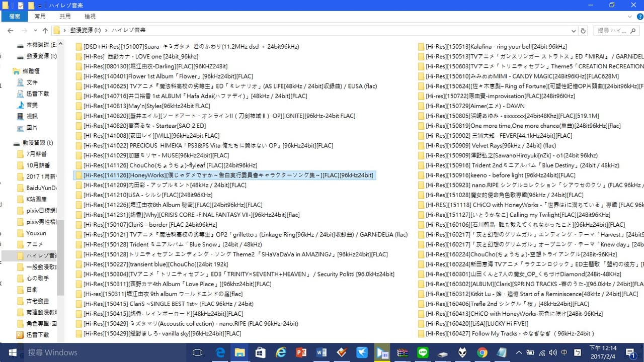The height and width of the screenshot is (362, 644).
Task: Expand the address bar history dropdown
Action: (573, 31)
